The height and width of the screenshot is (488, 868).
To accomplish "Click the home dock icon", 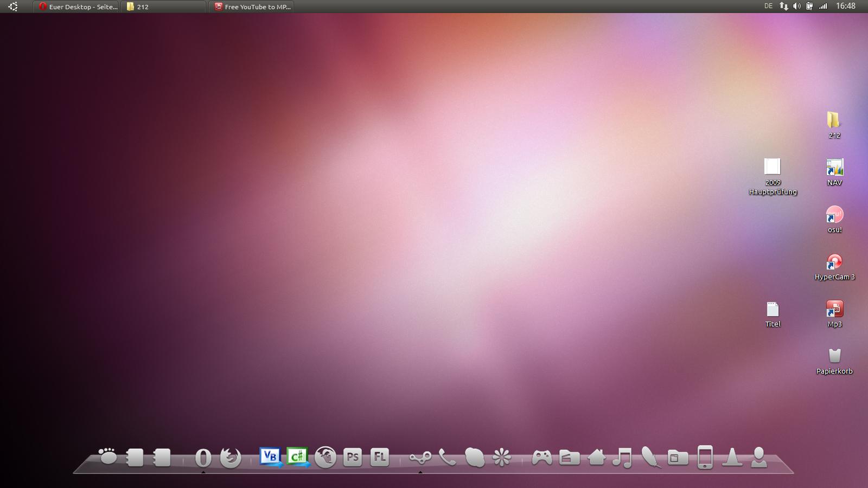I will pyautogui.click(x=596, y=458).
